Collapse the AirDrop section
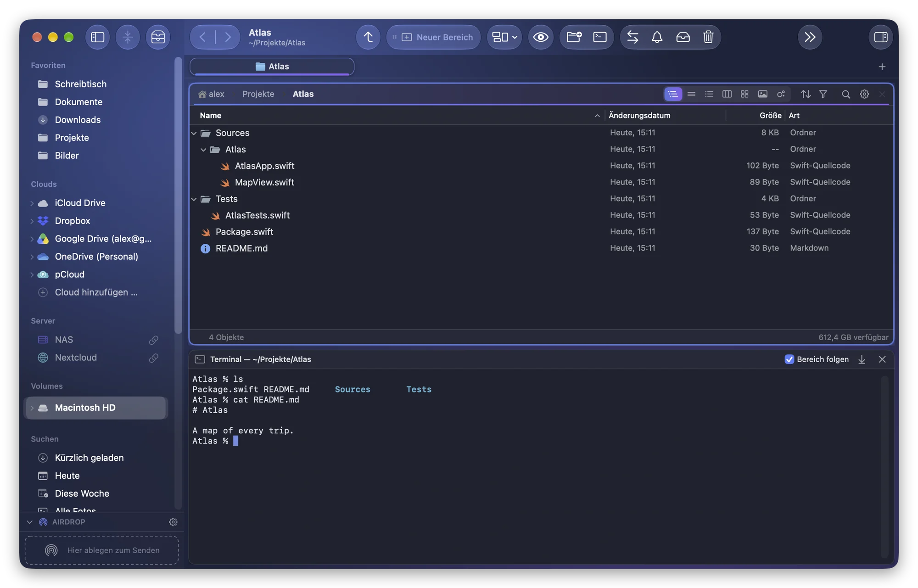 point(30,522)
